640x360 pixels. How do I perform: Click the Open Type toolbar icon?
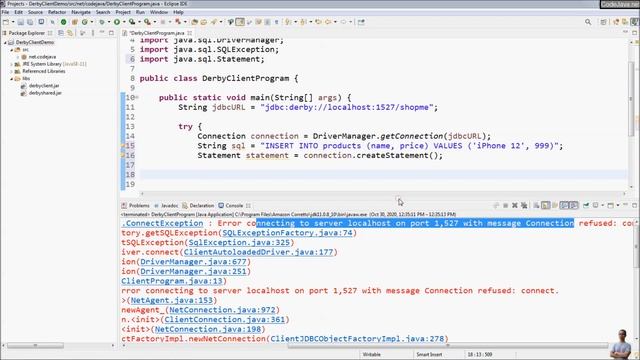[195, 22]
